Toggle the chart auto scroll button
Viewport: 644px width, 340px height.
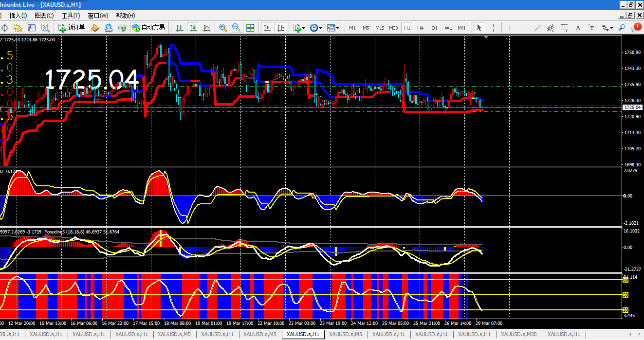[x=267, y=28]
